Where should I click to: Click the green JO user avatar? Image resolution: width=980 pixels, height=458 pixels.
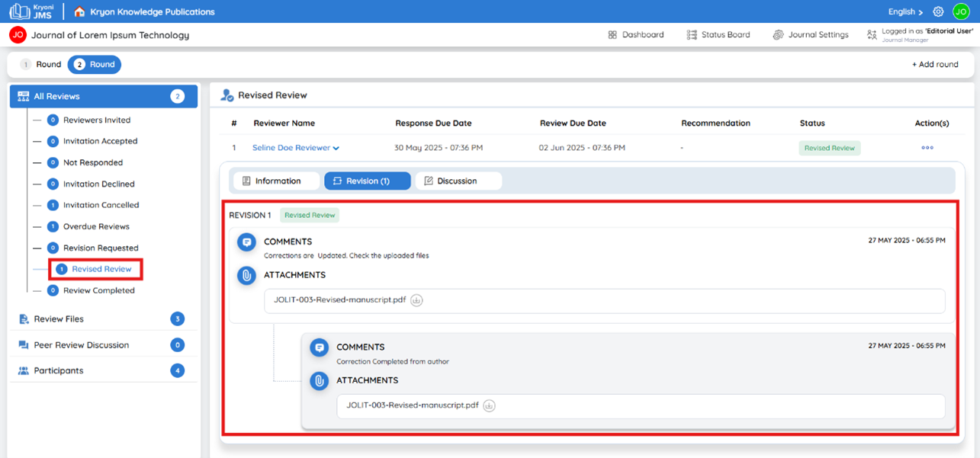(960, 11)
